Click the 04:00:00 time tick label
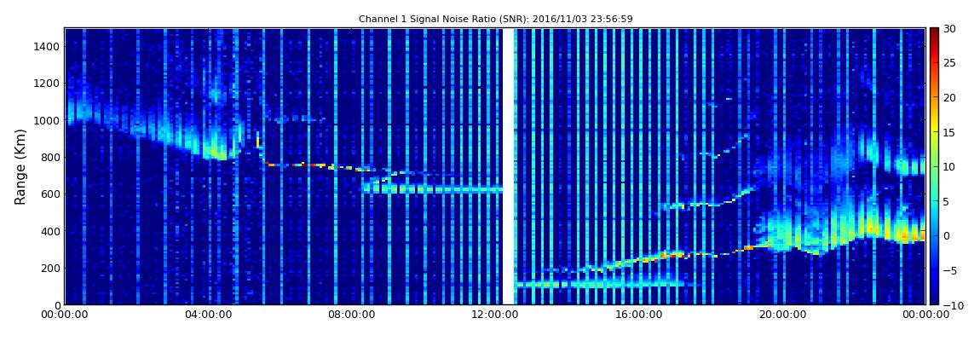This screenshot has height=347, width=980. (x=207, y=315)
